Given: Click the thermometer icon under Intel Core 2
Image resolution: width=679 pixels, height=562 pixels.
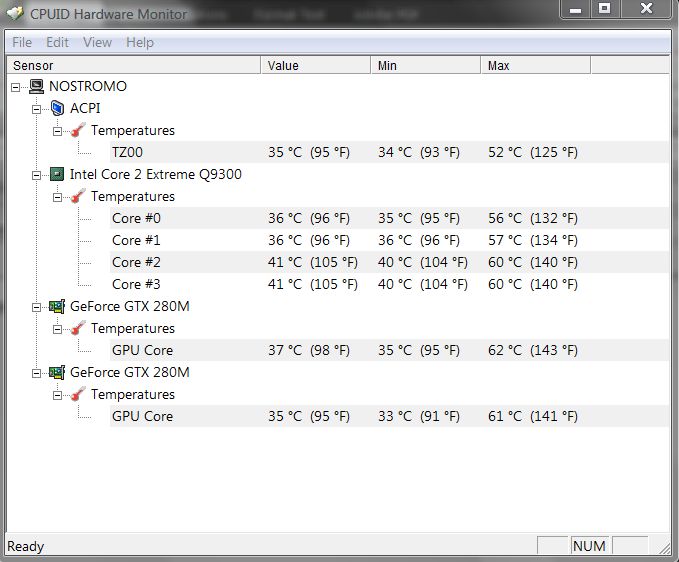Looking at the screenshot, I should click(x=78, y=196).
